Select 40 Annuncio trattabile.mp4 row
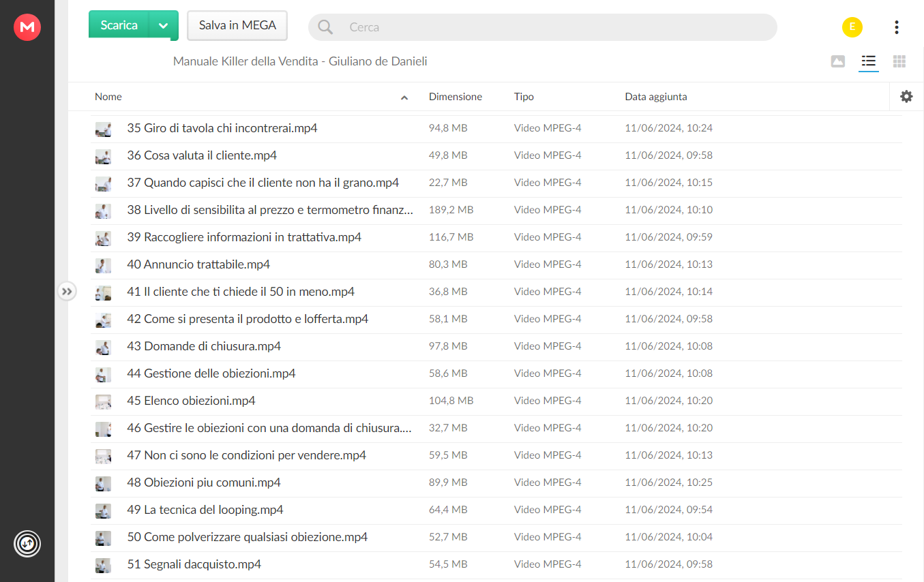This screenshot has height=582, width=924. point(496,264)
